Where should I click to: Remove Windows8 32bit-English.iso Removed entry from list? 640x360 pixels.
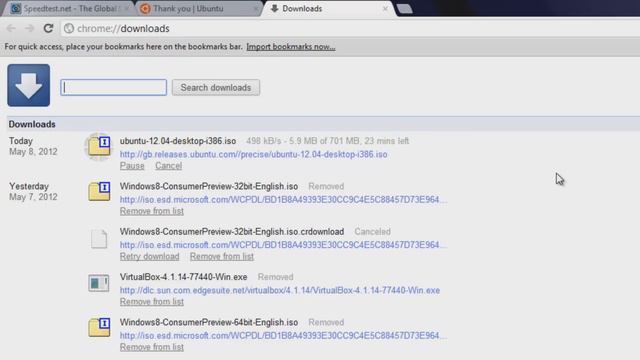tap(151, 211)
